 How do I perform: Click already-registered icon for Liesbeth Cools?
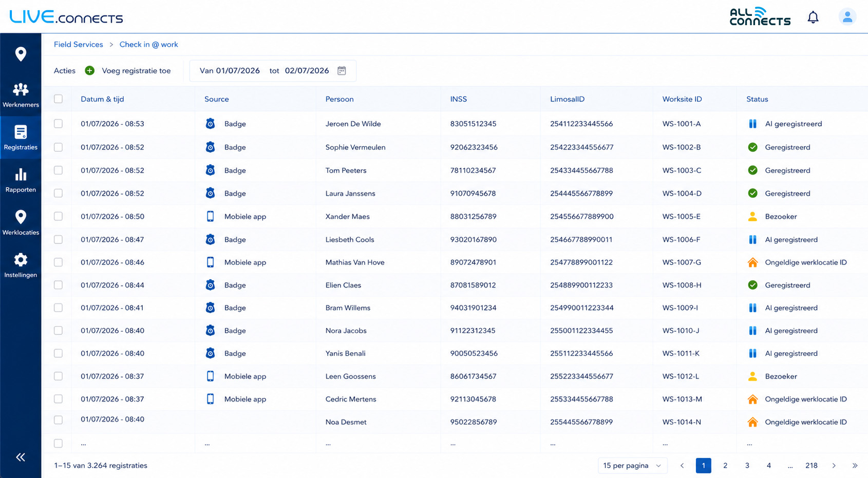coord(752,240)
